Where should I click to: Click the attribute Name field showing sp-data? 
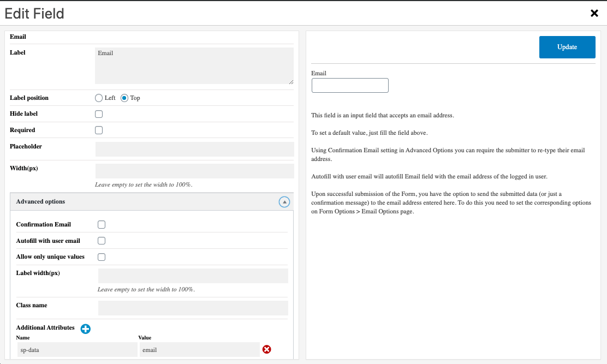tap(76, 349)
